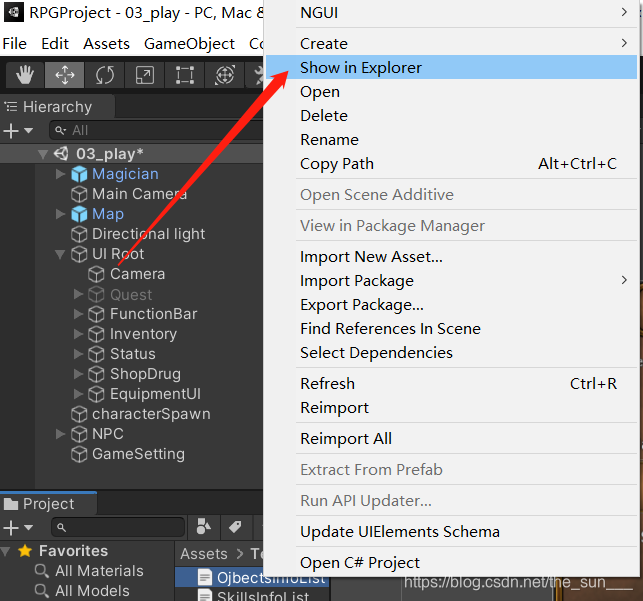Open the Create submenu
This screenshot has height=601, width=643.
pos(451,43)
